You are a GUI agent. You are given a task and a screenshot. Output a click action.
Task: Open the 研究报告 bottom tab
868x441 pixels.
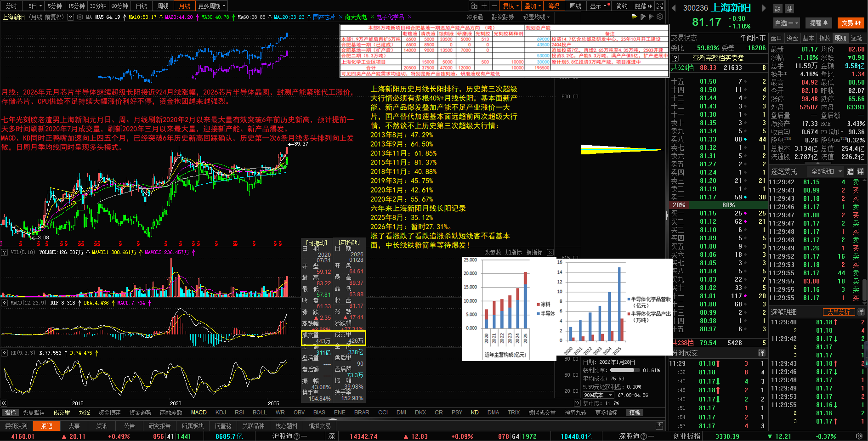coord(159,426)
